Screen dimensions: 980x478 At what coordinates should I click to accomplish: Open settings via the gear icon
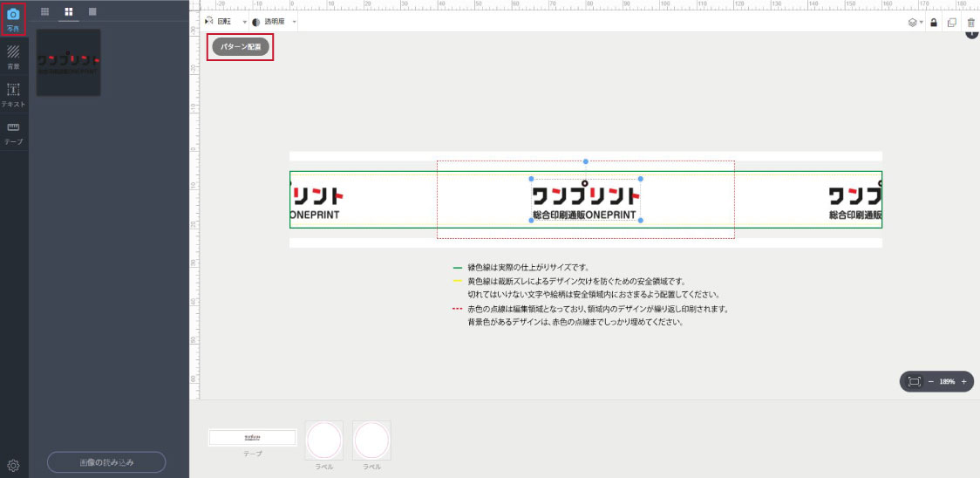point(13,465)
